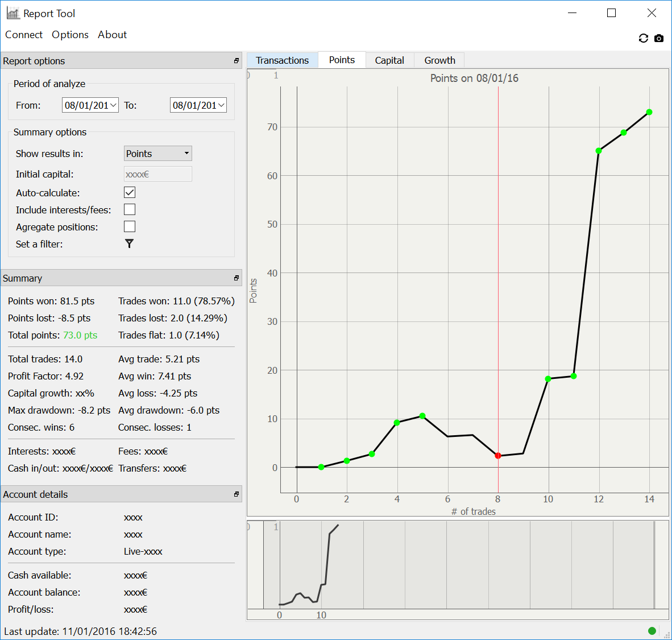672x640 pixels.
Task: Click the Report options panel header
Action: click(x=121, y=61)
